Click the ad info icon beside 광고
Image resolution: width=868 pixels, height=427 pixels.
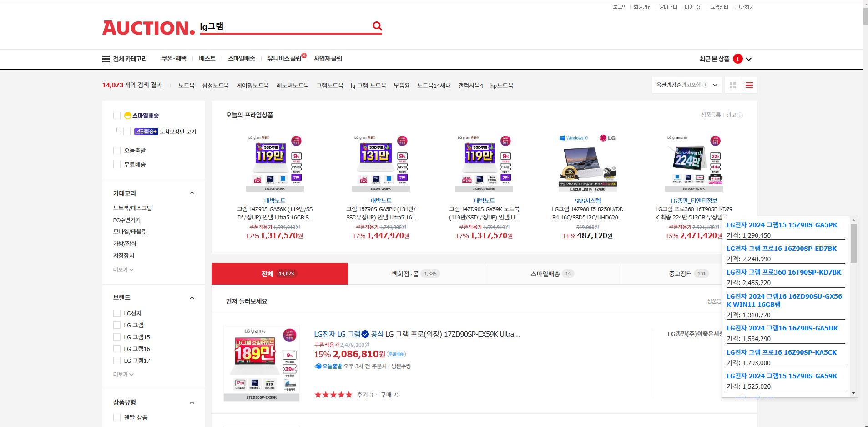740,115
